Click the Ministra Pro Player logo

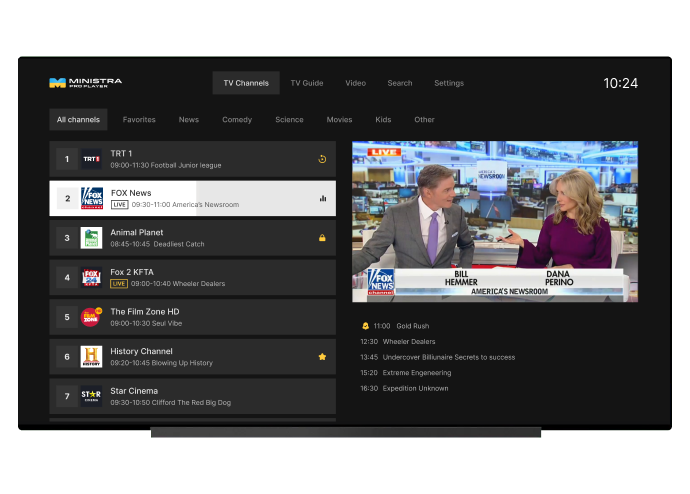click(85, 83)
